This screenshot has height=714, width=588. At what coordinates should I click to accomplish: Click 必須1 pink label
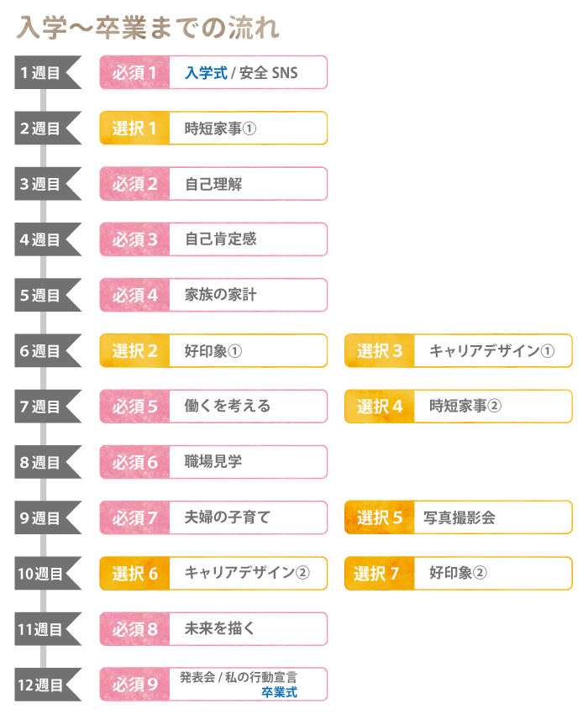pos(134,72)
